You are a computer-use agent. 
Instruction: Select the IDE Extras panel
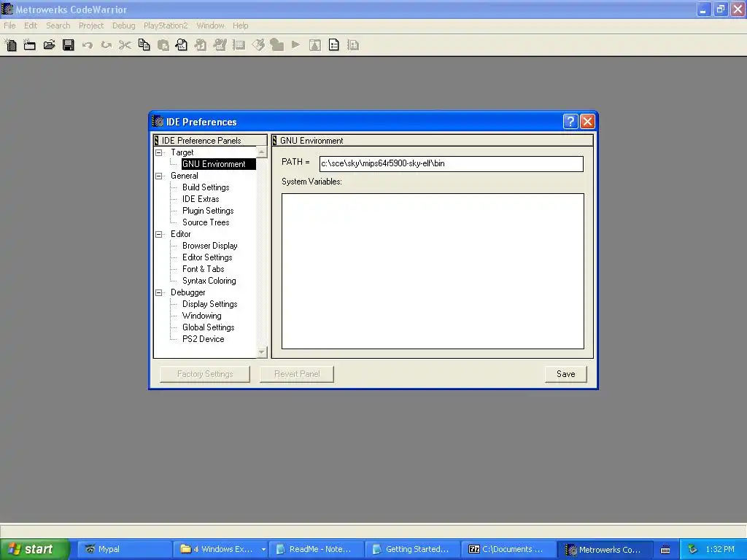[201, 199]
